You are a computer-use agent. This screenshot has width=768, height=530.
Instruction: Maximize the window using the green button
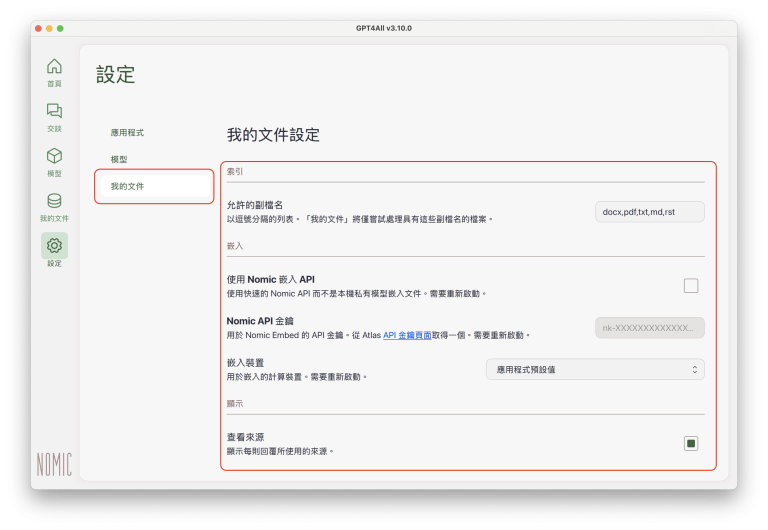(x=60, y=28)
